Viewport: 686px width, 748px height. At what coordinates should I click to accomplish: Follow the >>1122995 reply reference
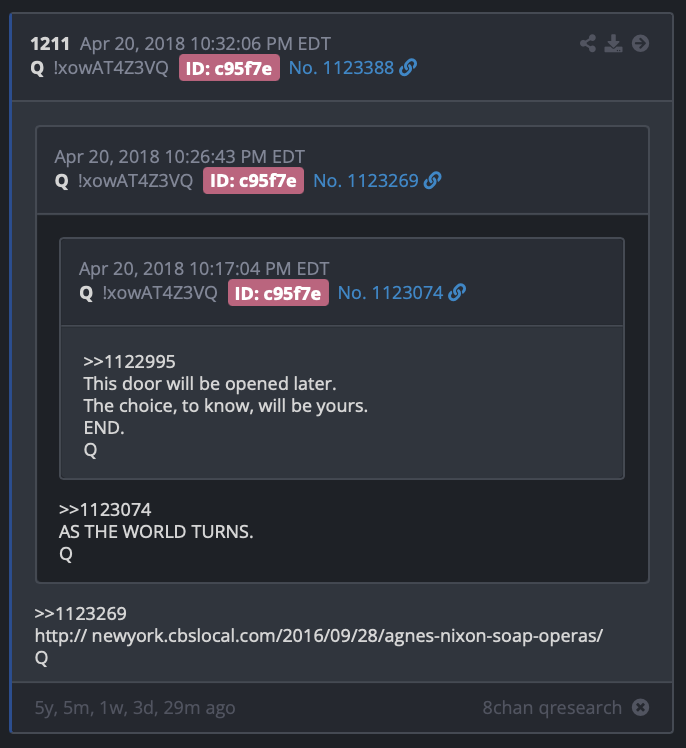click(129, 362)
